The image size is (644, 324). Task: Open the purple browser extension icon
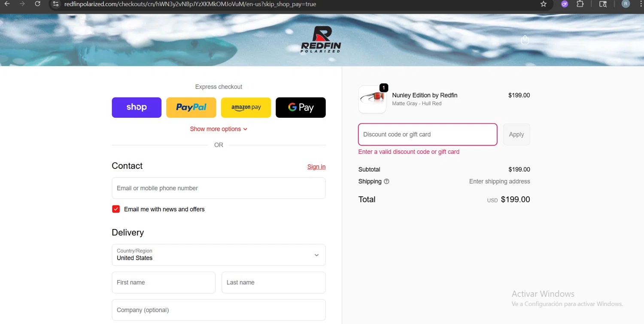click(x=565, y=4)
